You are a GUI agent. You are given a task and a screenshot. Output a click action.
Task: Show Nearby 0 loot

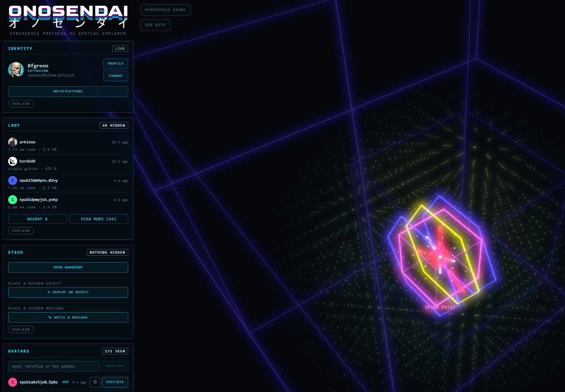point(38,219)
